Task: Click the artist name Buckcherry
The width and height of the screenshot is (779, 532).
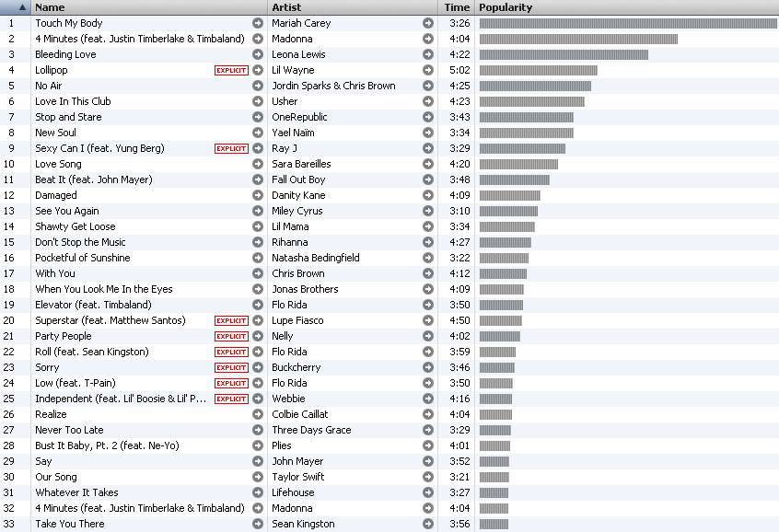Action: coord(296,367)
